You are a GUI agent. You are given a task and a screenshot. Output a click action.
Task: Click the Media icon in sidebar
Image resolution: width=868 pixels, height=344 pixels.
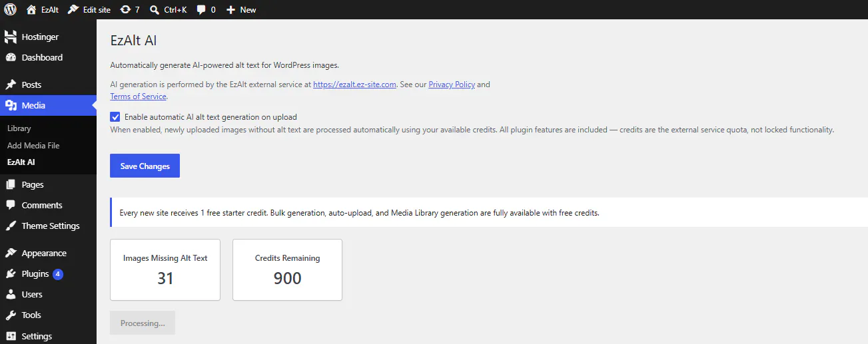coord(11,105)
